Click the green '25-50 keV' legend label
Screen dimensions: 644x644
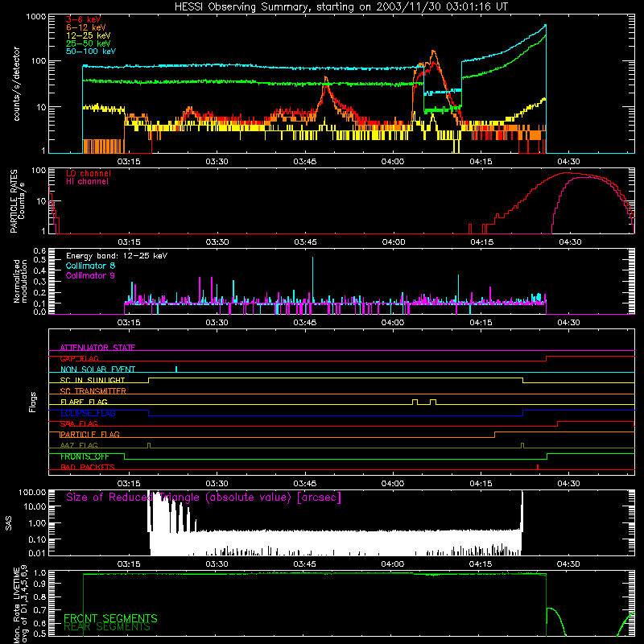click(88, 43)
